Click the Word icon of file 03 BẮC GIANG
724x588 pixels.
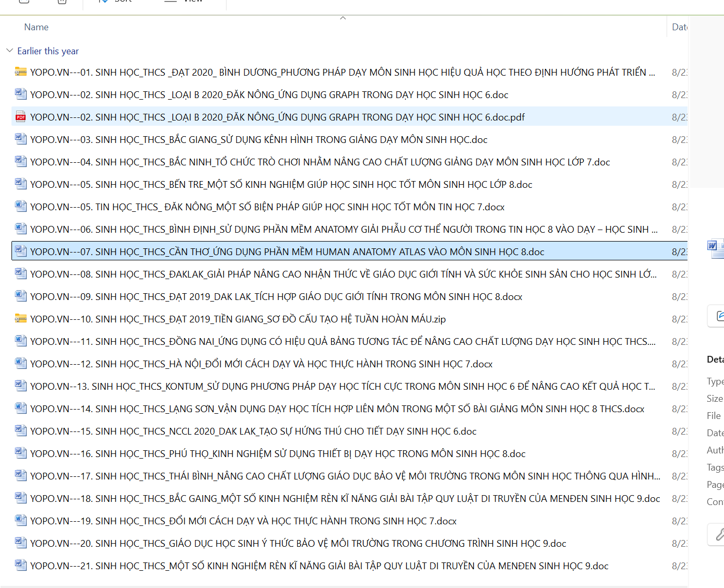tap(21, 139)
